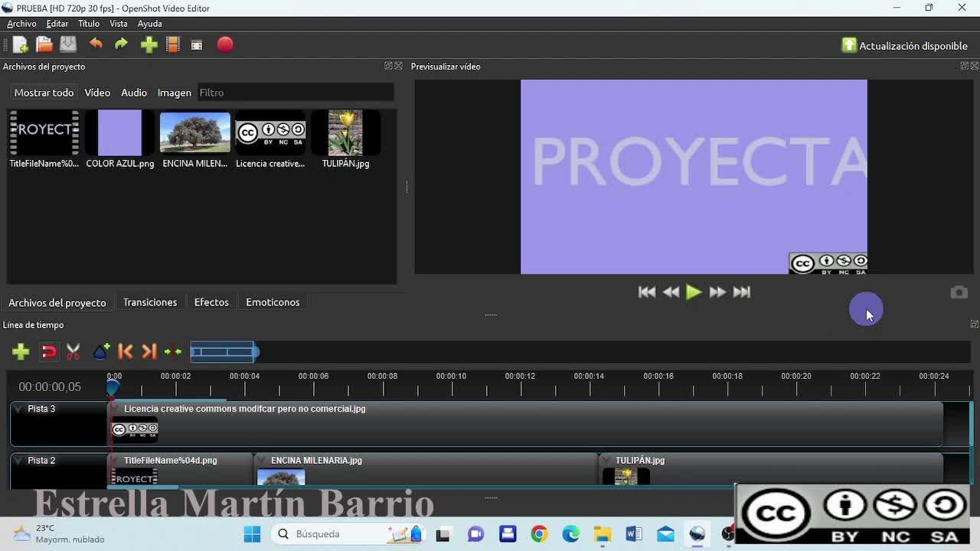Open File Explorer from the taskbar

603,533
